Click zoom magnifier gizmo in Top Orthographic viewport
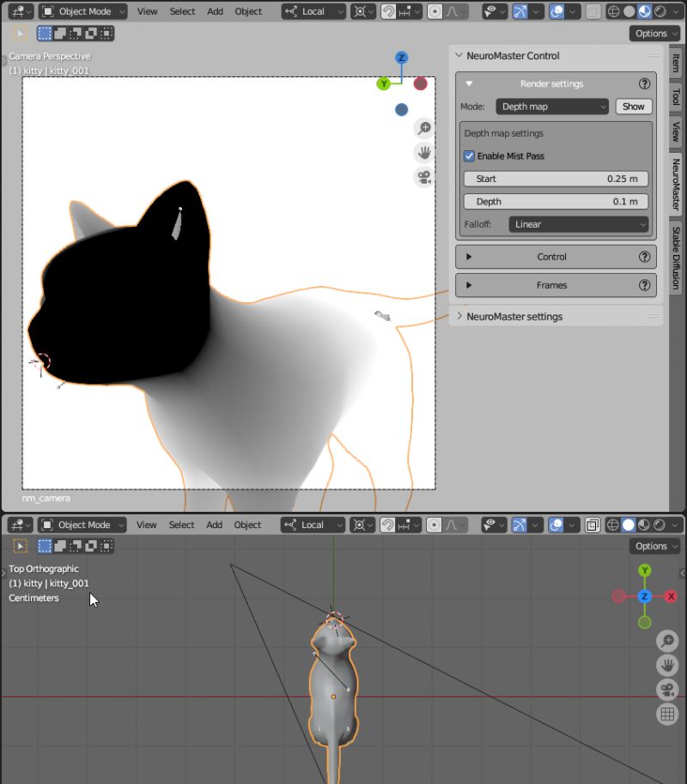 (667, 641)
